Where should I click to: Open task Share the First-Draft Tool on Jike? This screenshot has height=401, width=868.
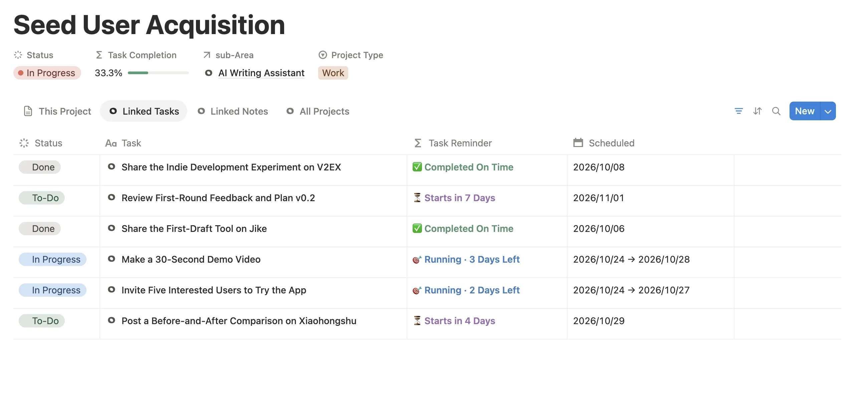[194, 228]
